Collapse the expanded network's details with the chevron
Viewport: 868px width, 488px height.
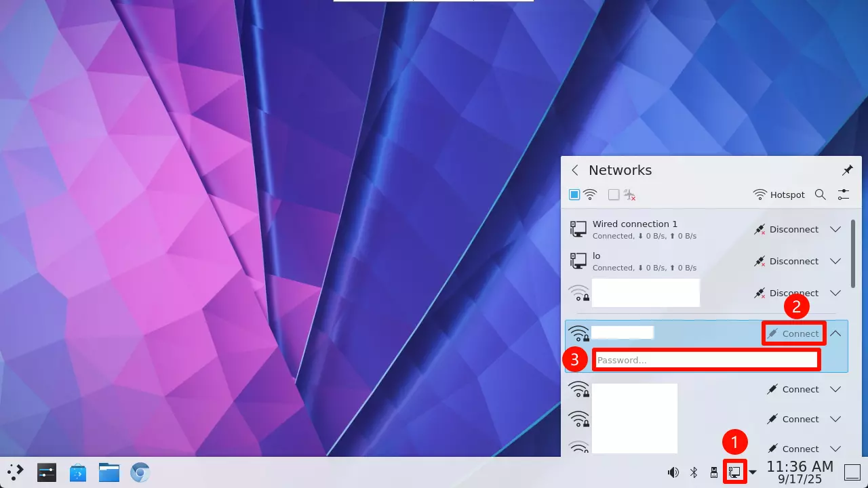(835, 333)
